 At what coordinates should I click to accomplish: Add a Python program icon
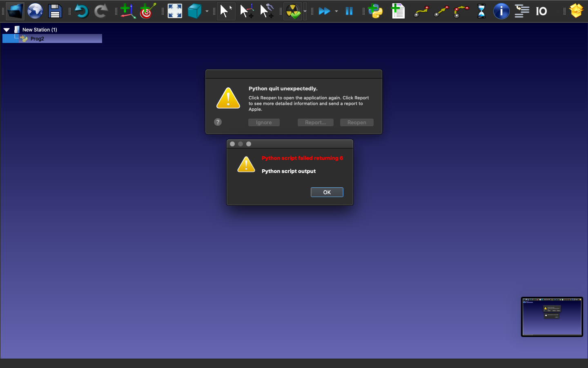click(375, 11)
